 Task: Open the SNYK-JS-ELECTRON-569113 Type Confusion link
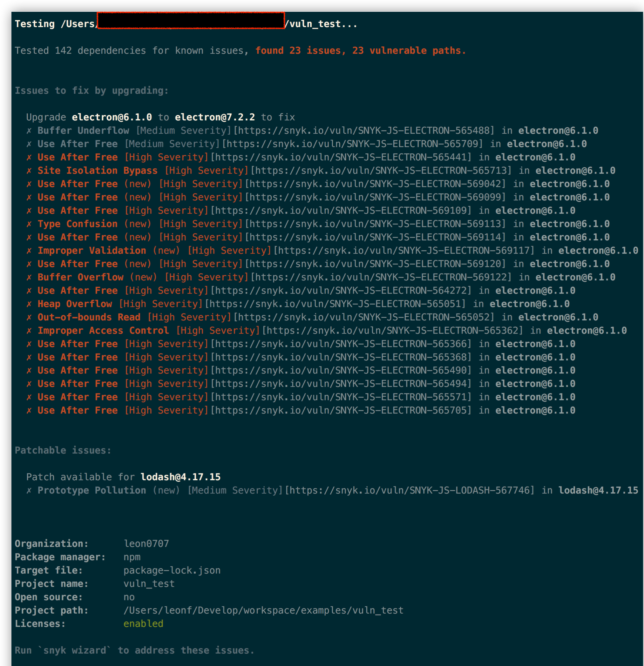375,224
